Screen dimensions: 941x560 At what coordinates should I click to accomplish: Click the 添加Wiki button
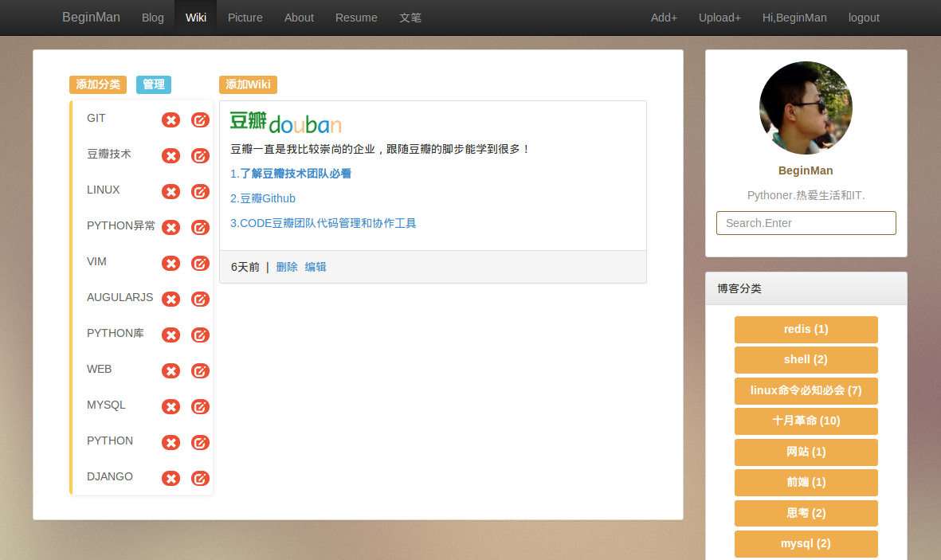(248, 84)
